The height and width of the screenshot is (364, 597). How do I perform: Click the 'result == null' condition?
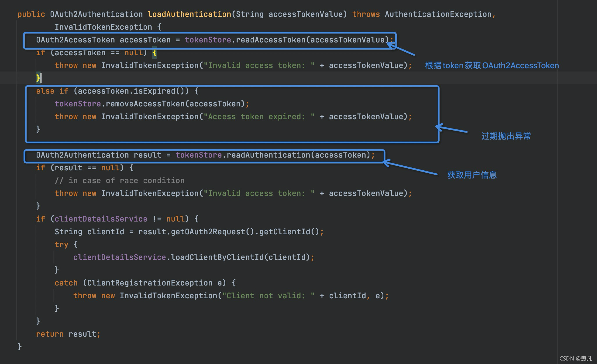click(x=87, y=168)
